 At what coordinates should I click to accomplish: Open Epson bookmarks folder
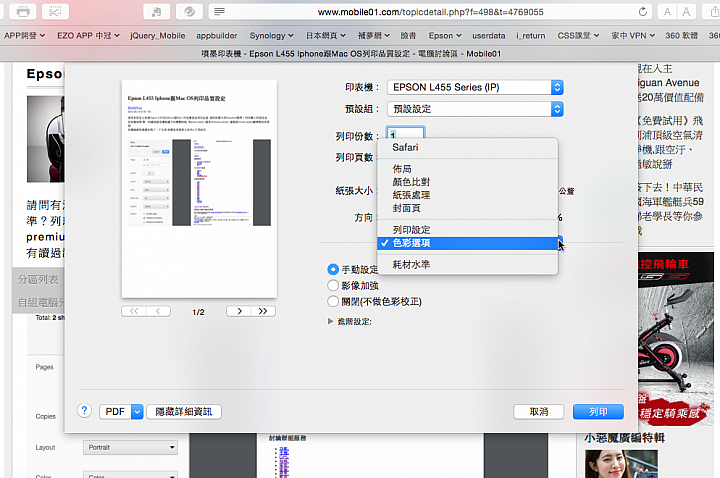click(x=445, y=35)
